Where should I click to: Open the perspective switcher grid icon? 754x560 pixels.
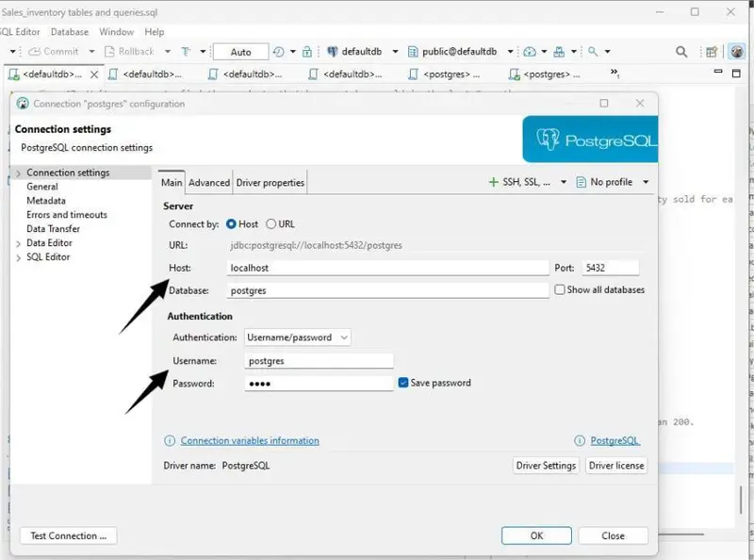(712, 52)
